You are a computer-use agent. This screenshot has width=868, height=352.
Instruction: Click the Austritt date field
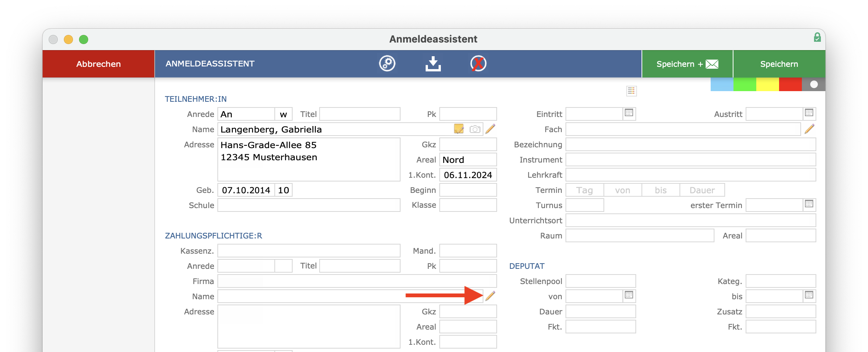pos(774,114)
